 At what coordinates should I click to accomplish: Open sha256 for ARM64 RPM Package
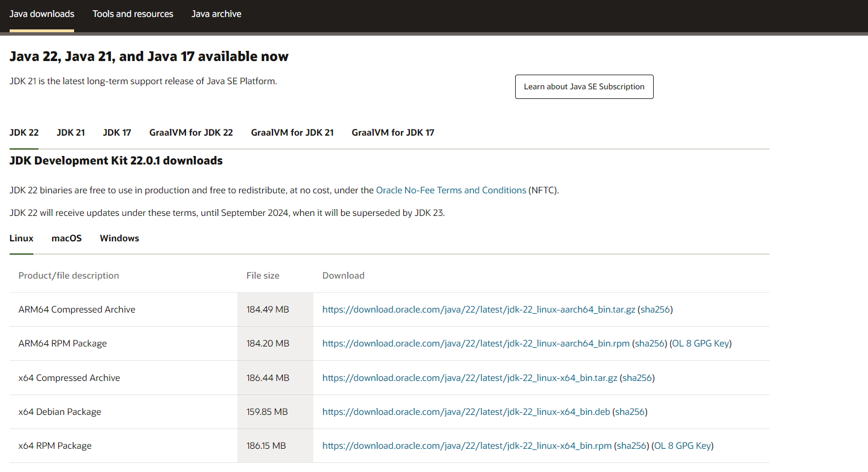[650, 344]
